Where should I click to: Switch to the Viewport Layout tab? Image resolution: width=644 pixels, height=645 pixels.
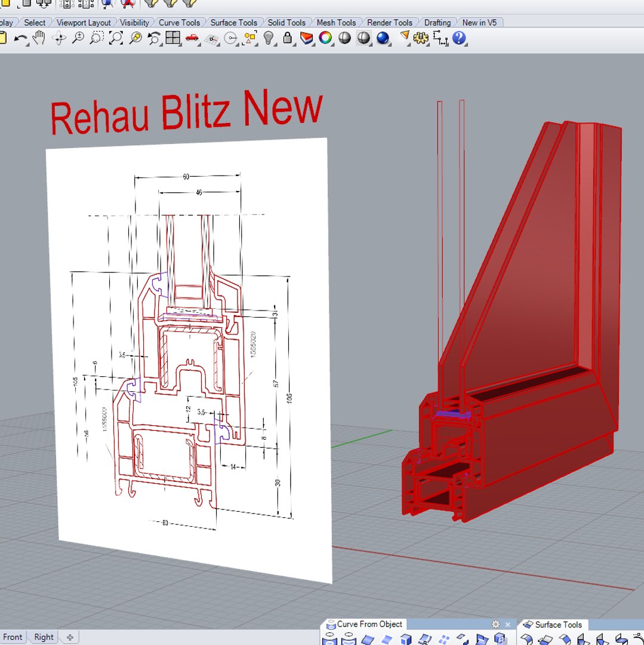[84, 23]
